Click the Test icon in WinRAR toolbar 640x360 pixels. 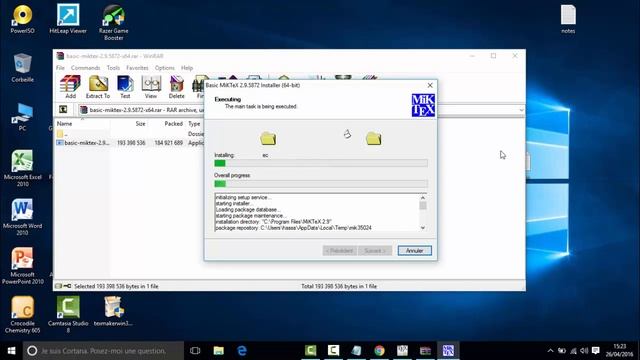(x=125, y=87)
